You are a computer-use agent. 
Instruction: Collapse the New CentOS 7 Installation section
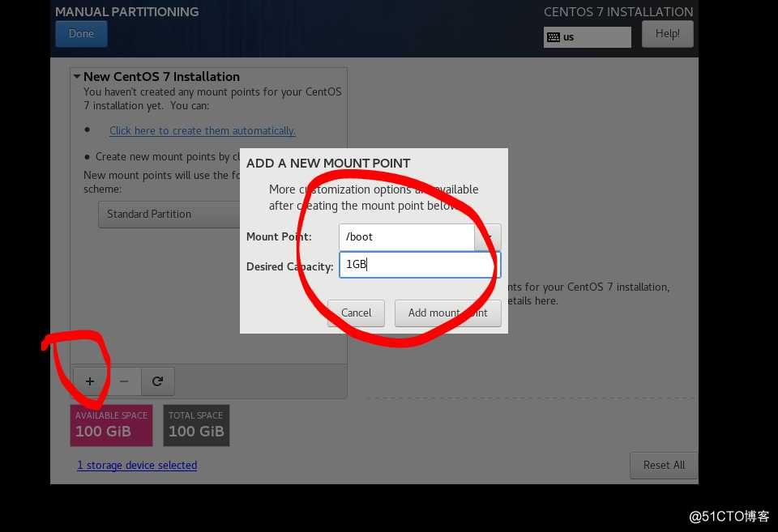[x=77, y=76]
